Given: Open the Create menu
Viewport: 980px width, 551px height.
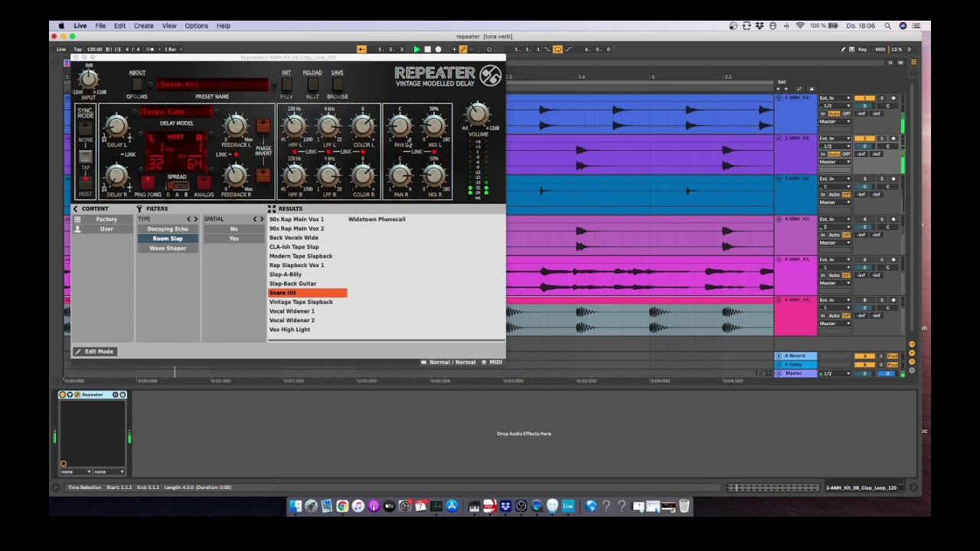Looking at the screenshot, I should pos(143,26).
